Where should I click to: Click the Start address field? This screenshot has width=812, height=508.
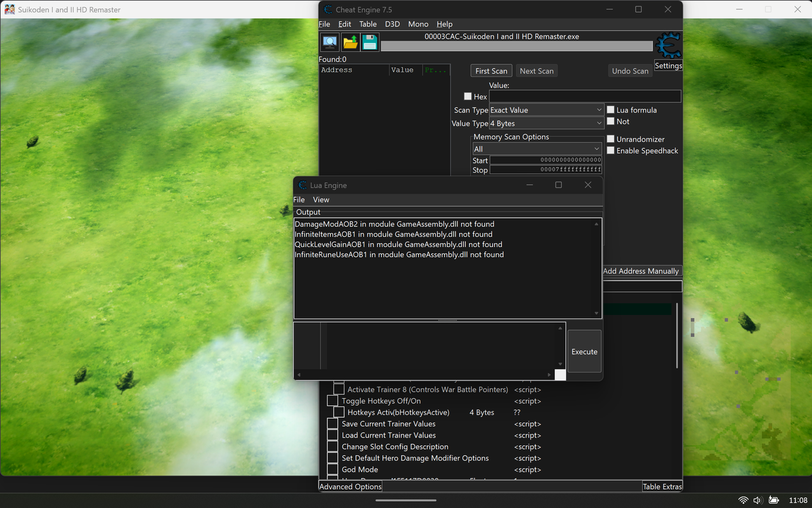click(x=546, y=160)
